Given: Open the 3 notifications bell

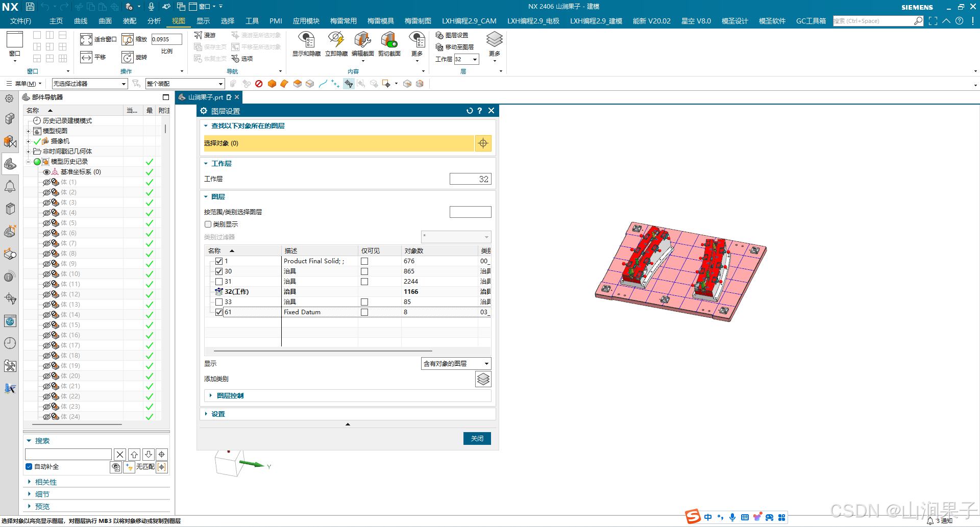Looking at the screenshot, I should pyautogui.click(x=940, y=521).
